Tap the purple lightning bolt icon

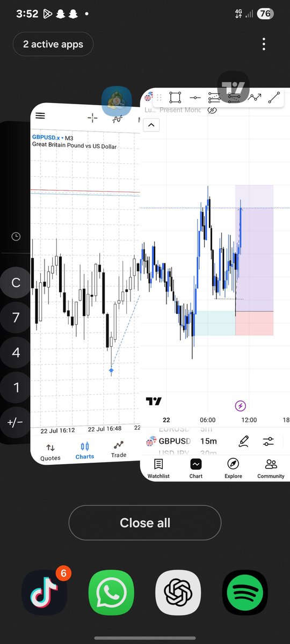(240, 406)
